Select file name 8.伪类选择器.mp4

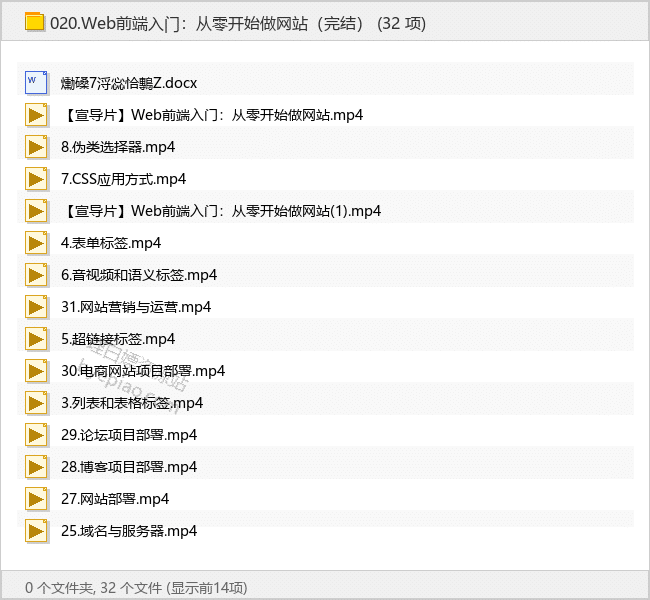[x=118, y=147]
